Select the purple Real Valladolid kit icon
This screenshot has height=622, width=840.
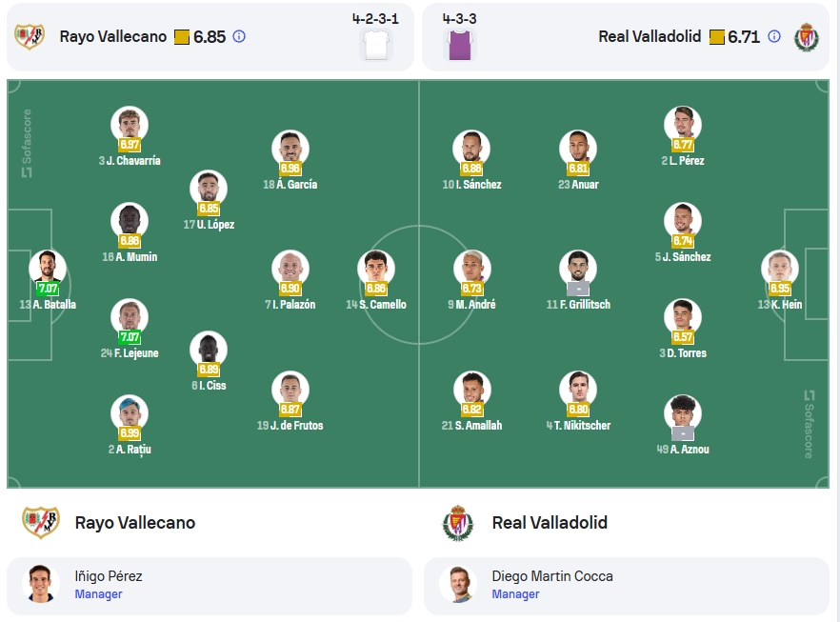(x=460, y=45)
